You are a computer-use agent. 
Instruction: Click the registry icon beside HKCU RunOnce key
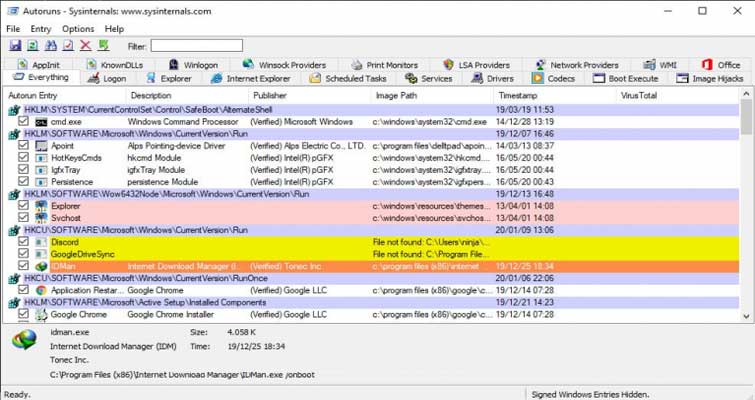[x=14, y=279]
